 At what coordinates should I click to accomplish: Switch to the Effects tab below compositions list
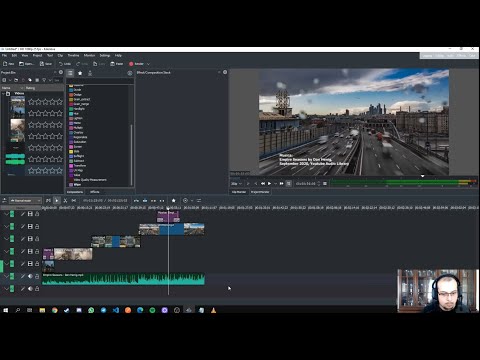click(95, 192)
